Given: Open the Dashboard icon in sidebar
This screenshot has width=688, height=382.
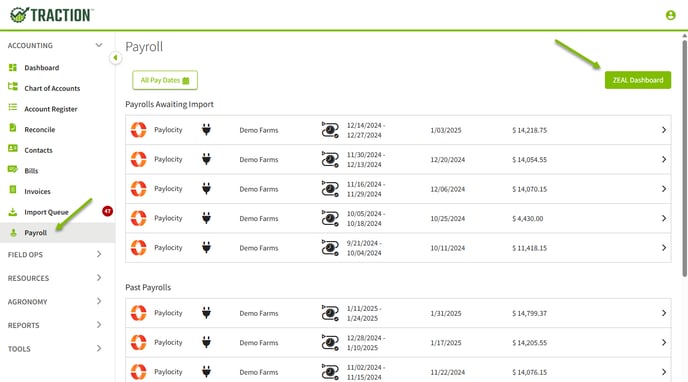Looking at the screenshot, I should tap(13, 68).
